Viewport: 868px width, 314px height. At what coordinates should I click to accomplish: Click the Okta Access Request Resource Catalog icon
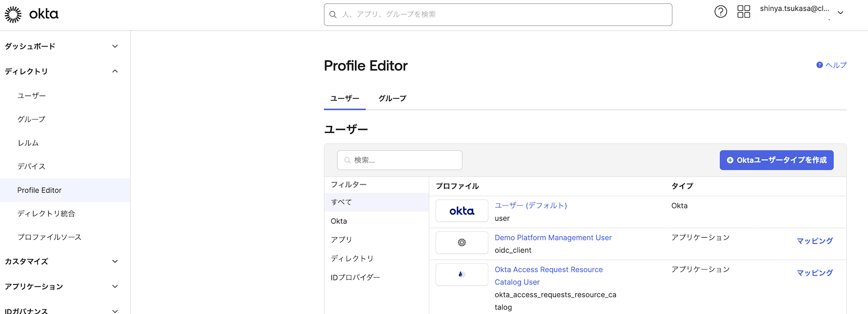coord(462,274)
